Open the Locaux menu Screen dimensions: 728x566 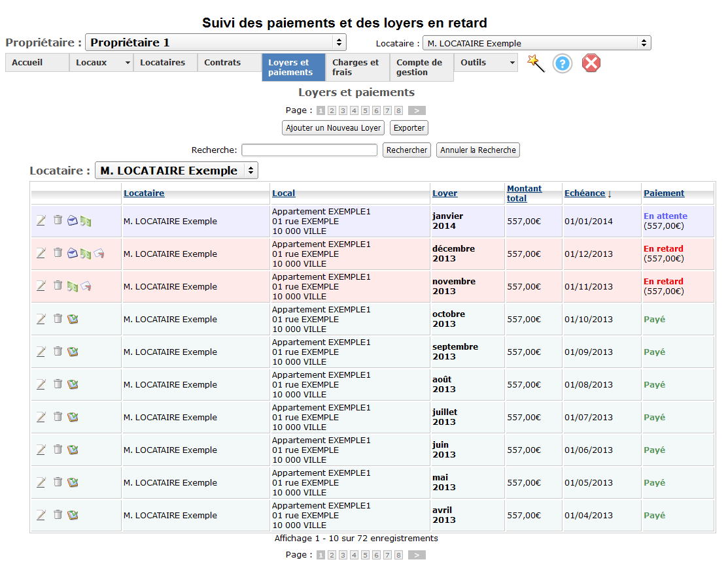(x=101, y=63)
